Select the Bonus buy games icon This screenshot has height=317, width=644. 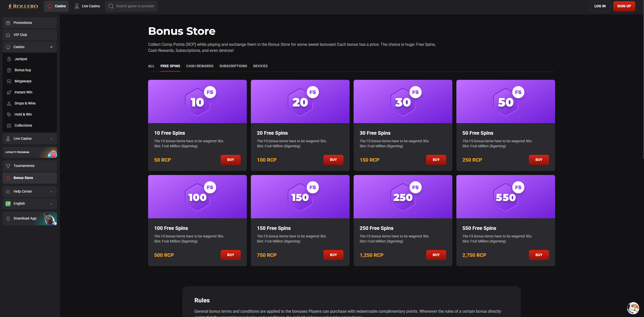pyautogui.click(x=9, y=70)
